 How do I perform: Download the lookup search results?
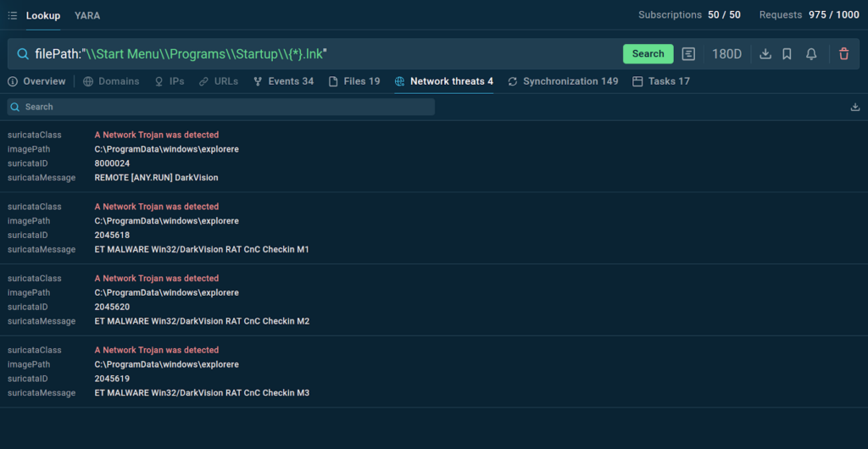pyautogui.click(x=765, y=54)
